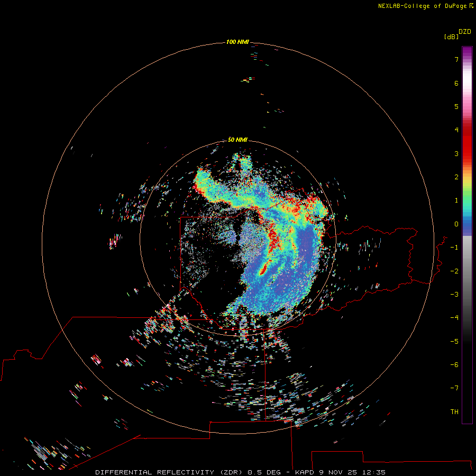Click the -3 value on the color scale
This screenshot has width=476, height=476.
(x=454, y=295)
